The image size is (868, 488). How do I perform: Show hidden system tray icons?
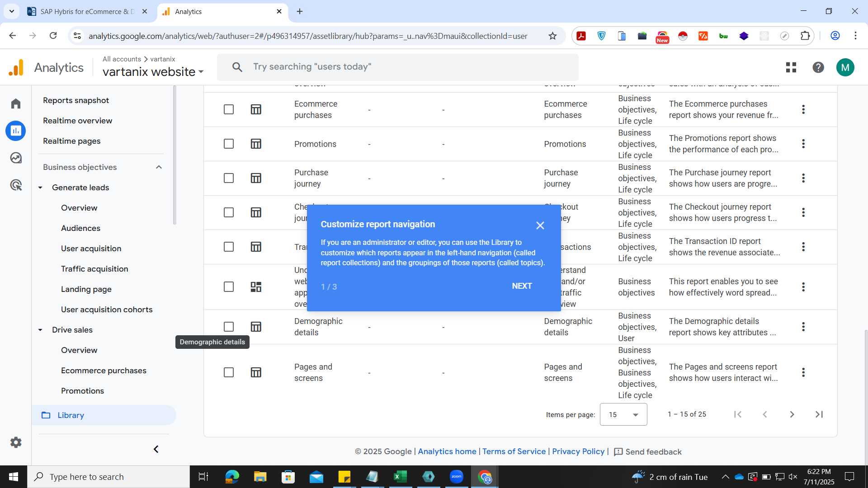(x=725, y=477)
